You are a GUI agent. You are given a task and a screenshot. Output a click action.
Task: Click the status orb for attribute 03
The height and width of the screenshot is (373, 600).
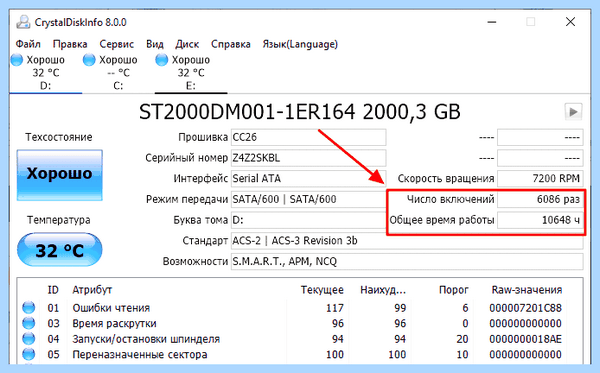29,323
